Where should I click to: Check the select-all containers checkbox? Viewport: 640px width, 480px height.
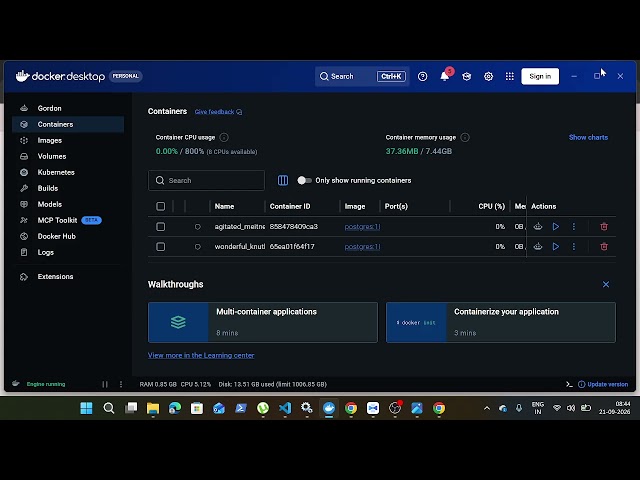160,206
